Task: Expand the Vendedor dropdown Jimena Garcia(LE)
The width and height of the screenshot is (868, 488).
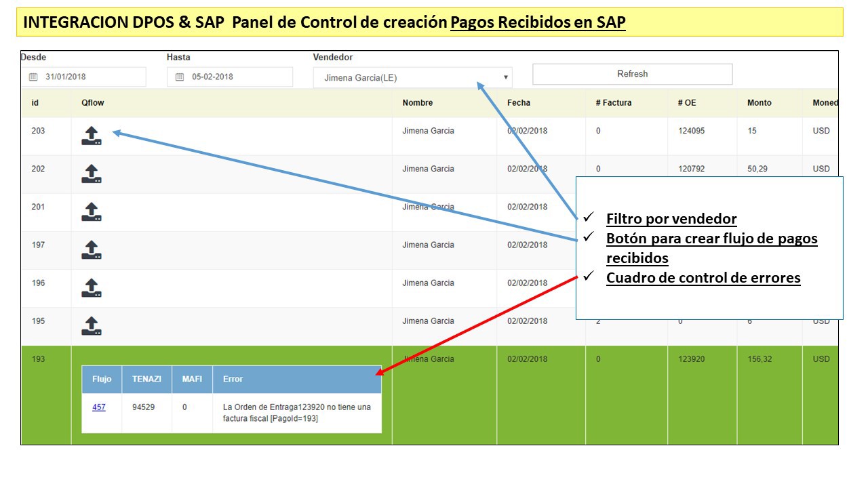Action: (413, 77)
